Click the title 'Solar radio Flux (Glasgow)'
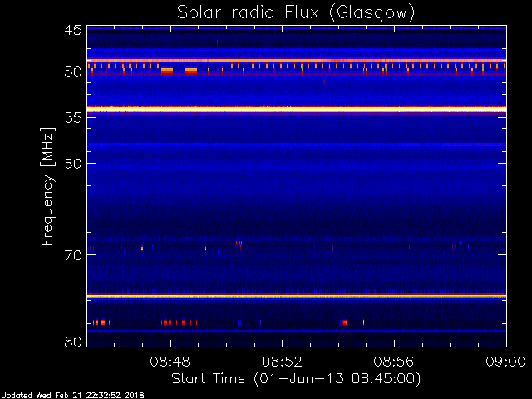This screenshot has height=399, width=532. pos(296,13)
